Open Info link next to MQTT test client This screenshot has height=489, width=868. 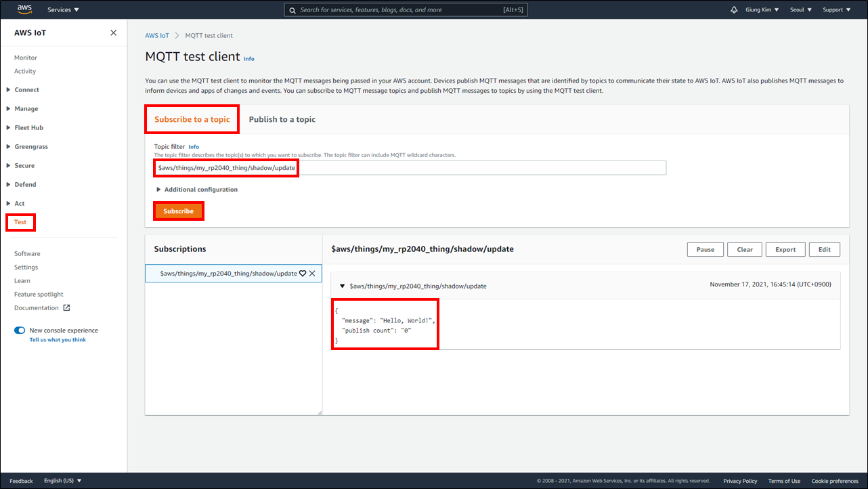coord(249,59)
